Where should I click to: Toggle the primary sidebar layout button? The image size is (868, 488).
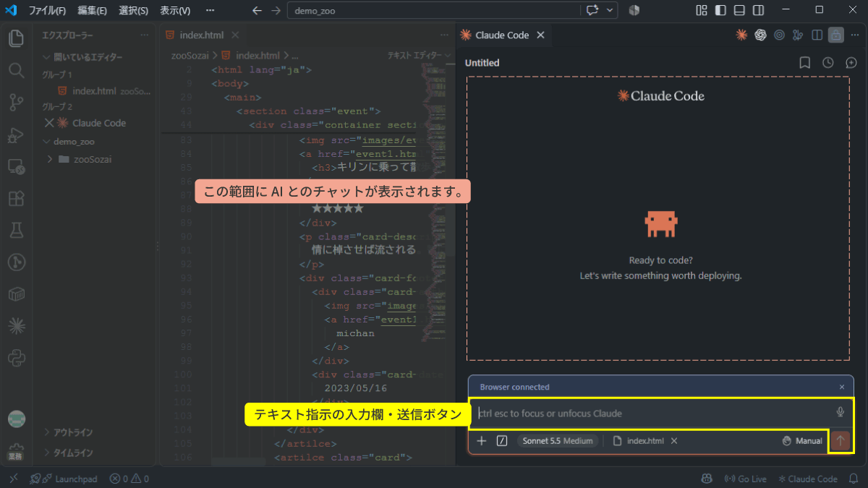[x=720, y=10]
